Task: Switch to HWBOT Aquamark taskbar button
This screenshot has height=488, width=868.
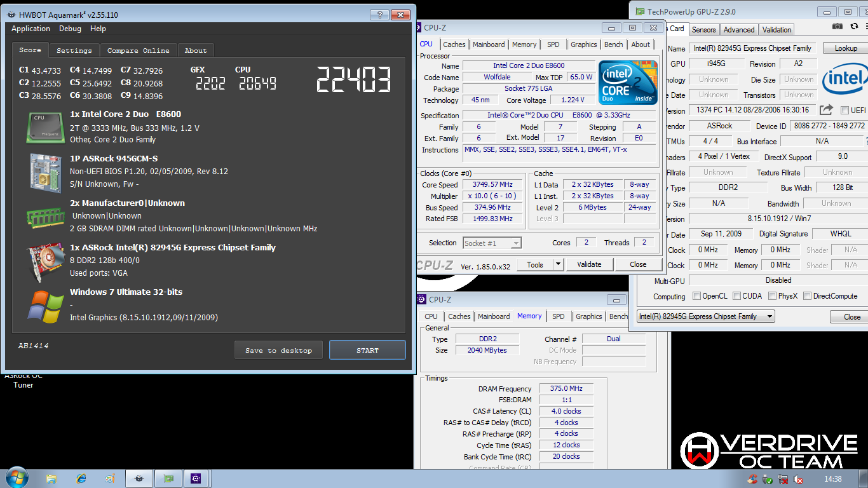Action: 139,478
